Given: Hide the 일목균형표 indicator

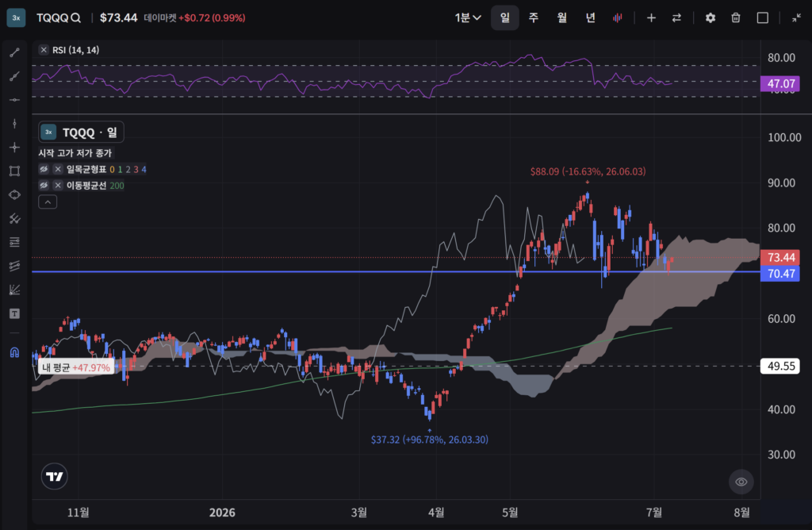Looking at the screenshot, I should tap(44, 169).
